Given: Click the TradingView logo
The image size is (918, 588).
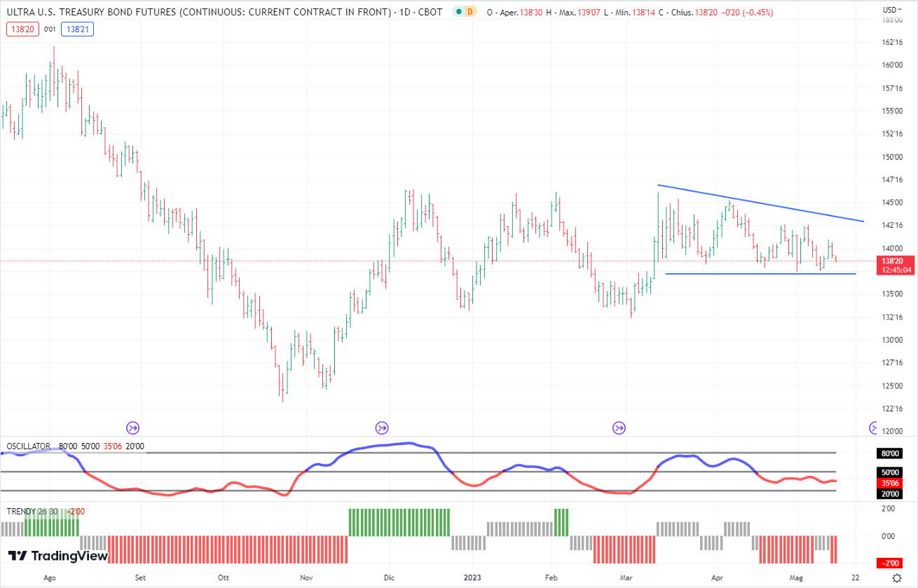Looking at the screenshot, I should tap(58, 556).
